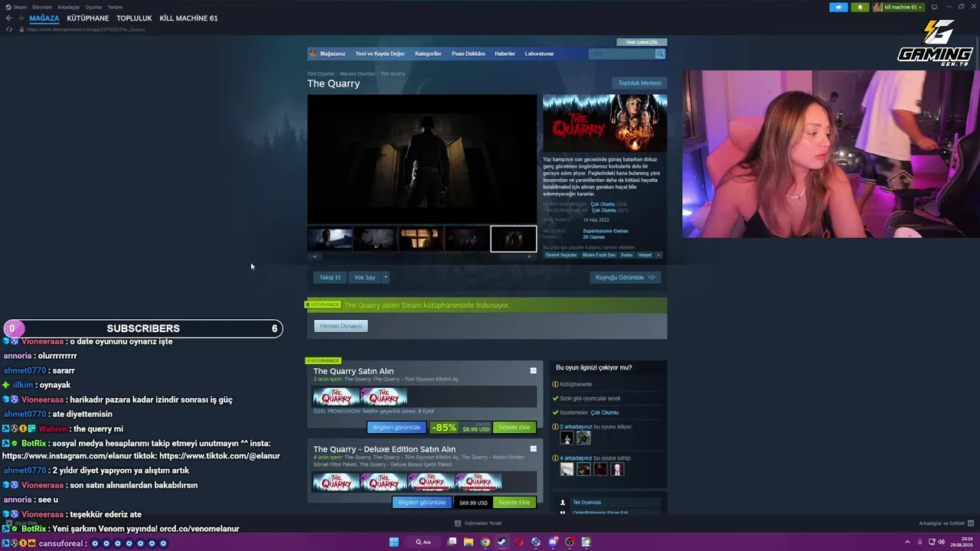Open the notifications bell
The width and height of the screenshot is (980, 551).
859,7
